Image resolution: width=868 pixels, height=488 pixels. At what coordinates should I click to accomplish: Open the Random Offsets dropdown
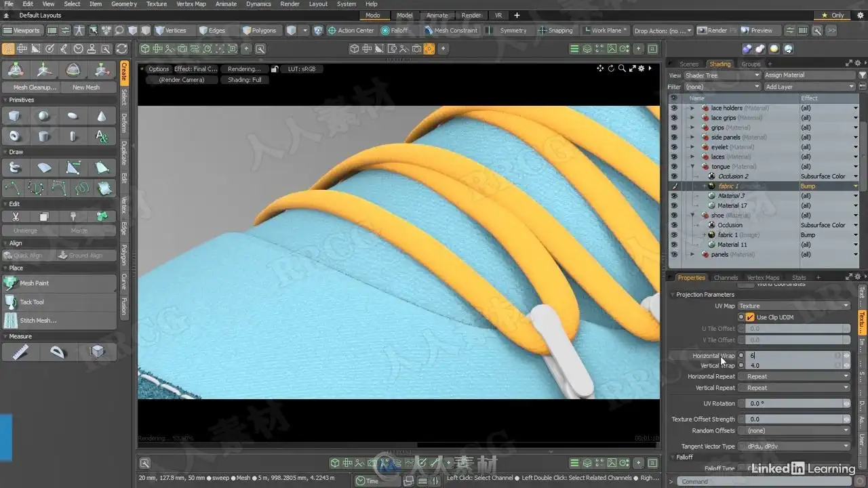coord(793,431)
